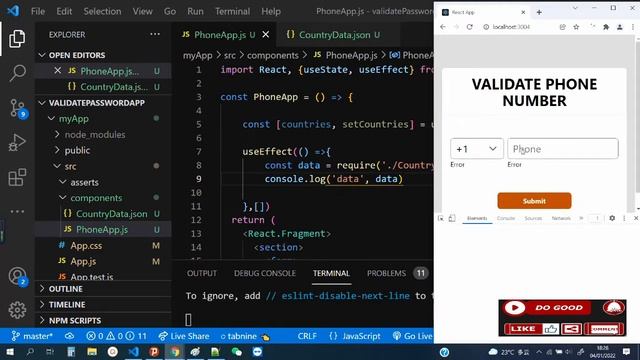The width and height of the screenshot is (640, 360).
Task: Open the Accounts icon with badge
Action: pos(18,276)
